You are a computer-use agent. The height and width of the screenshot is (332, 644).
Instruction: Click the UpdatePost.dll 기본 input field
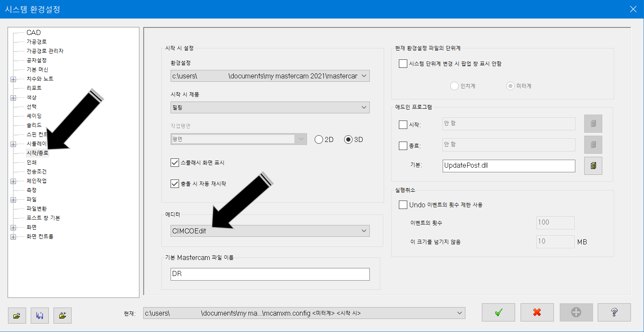pos(509,166)
